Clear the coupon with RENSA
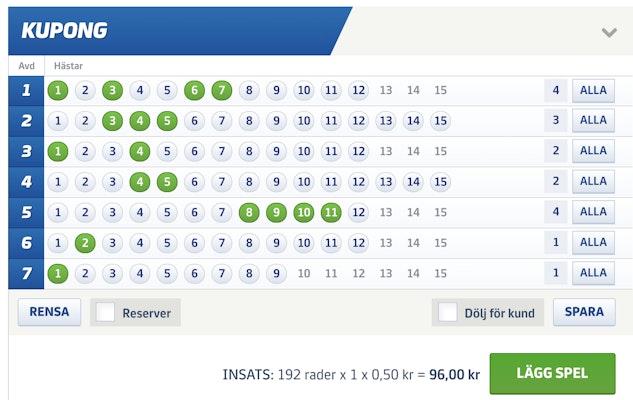The height and width of the screenshot is (400, 633). (49, 312)
